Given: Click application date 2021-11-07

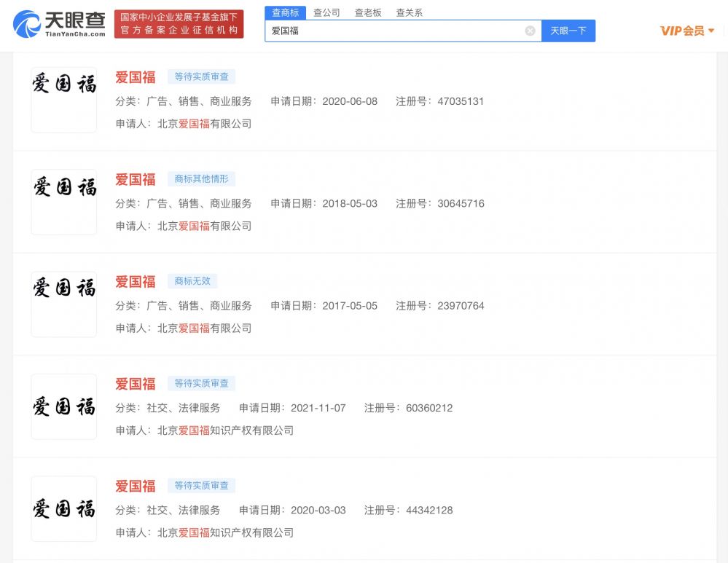Looking at the screenshot, I should pyautogui.click(x=318, y=408).
